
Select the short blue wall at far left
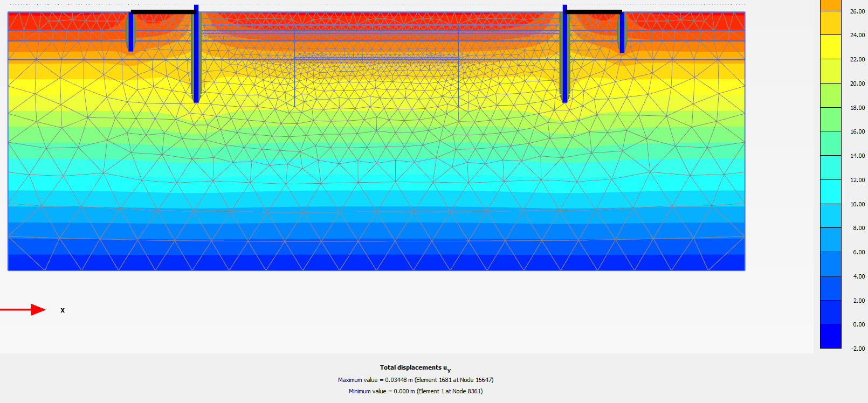[130, 32]
